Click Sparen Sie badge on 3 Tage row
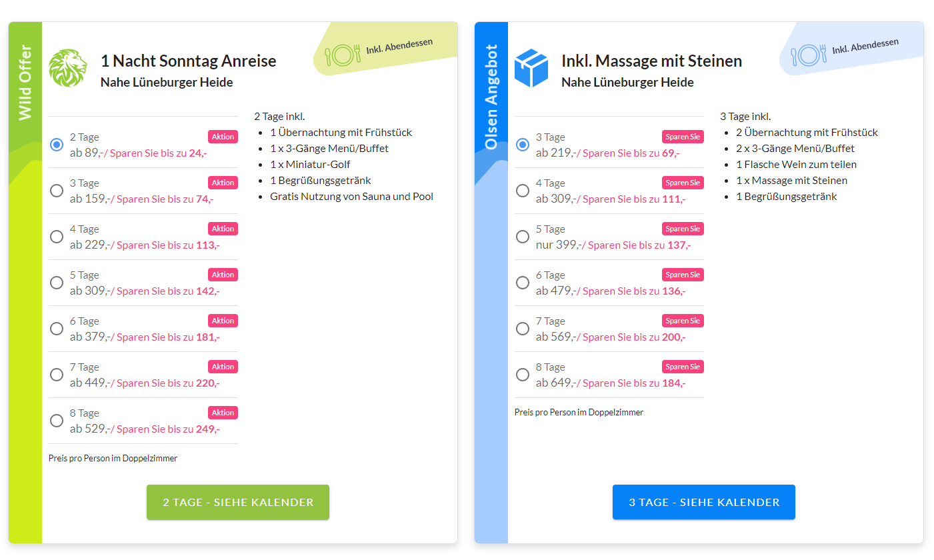Screen dimensions: 934x560 (x=682, y=137)
